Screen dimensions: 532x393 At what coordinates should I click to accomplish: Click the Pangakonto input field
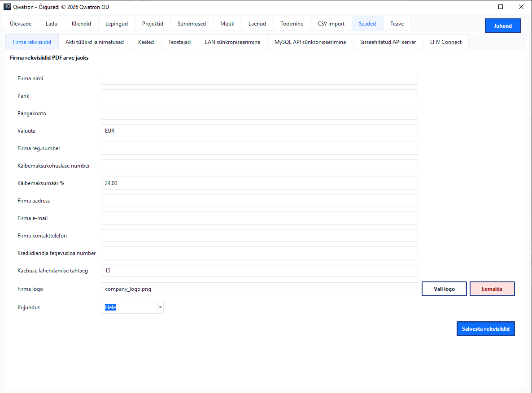[260, 113]
